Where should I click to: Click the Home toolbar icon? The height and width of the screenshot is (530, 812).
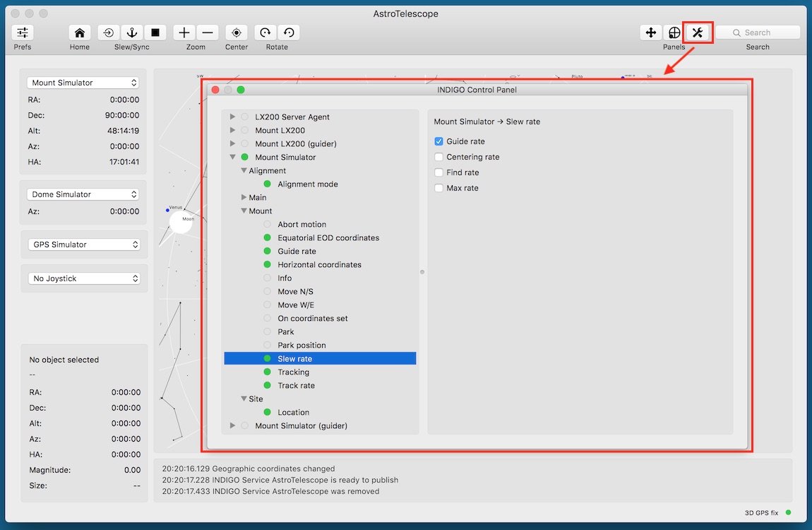pyautogui.click(x=80, y=33)
